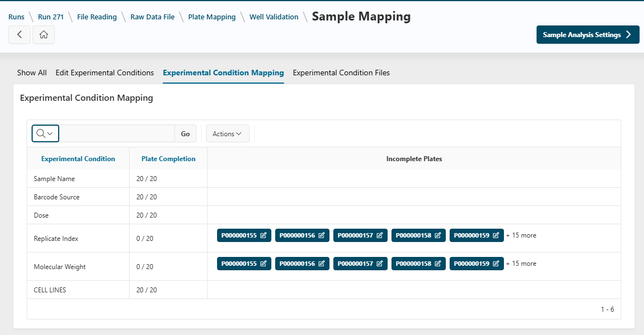Viewport: 644px width, 335px height.
Task: Edit plate P000000156 in Replicate Index row
Action: (x=302, y=235)
